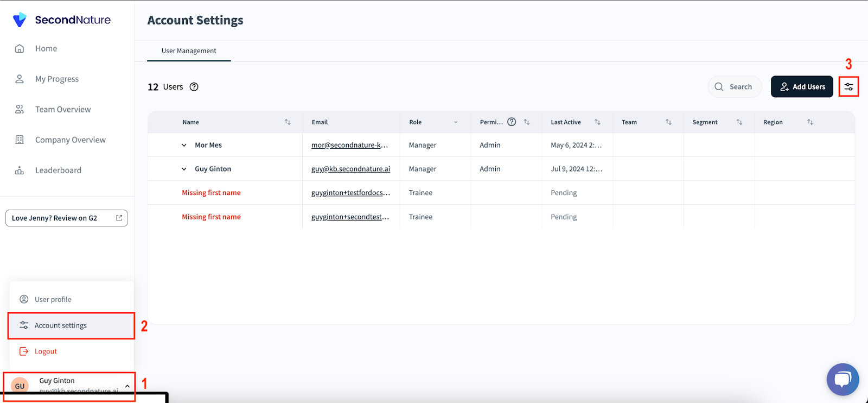This screenshot has width=868, height=403.
Task: Click the Search users field
Action: [x=735, y=87]
